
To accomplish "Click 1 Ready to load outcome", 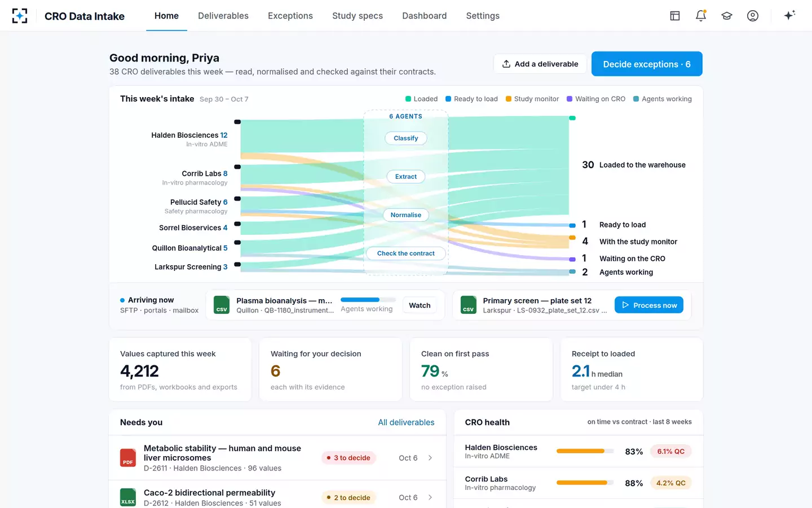I will click(x=614, y=225).
